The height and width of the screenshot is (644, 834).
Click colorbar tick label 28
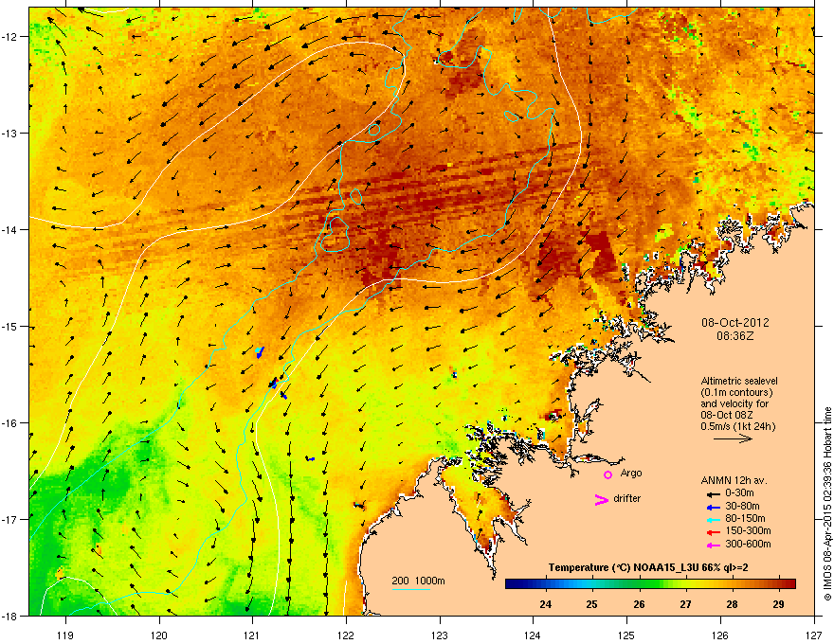pos(732,604)
